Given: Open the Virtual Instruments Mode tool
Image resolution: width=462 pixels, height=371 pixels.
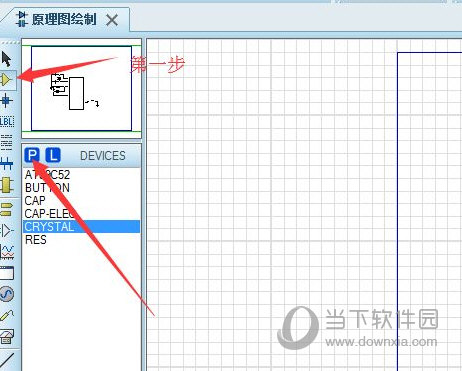Looking at the screenshot, I should point(7,337).
